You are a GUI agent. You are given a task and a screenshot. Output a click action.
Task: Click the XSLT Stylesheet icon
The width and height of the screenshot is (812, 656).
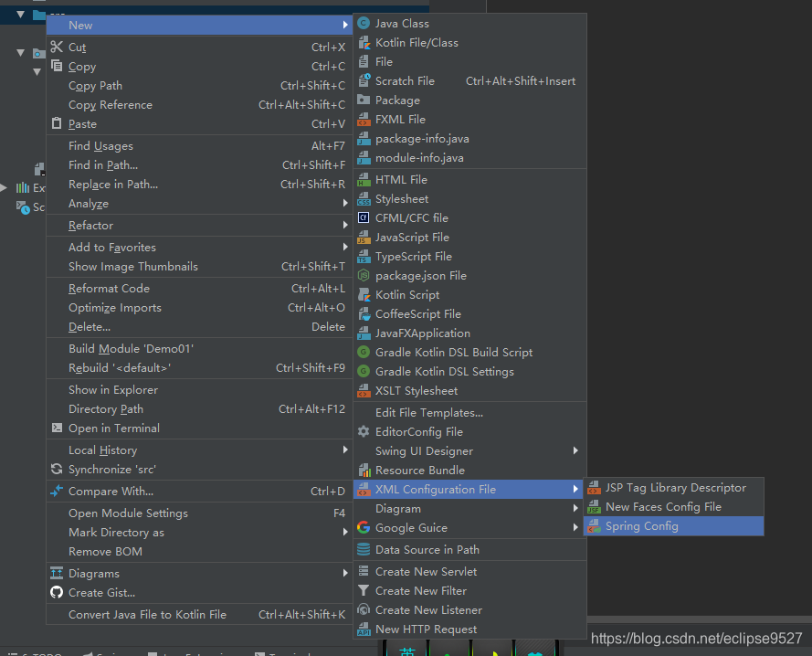364,391
